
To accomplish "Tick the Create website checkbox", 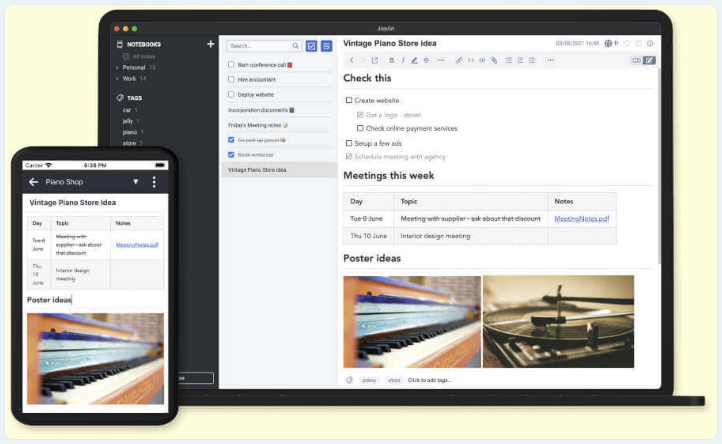I will 349,100.
